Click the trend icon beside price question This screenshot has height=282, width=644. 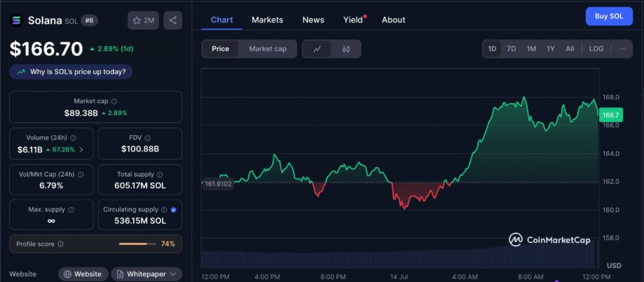tap(21, 72)
